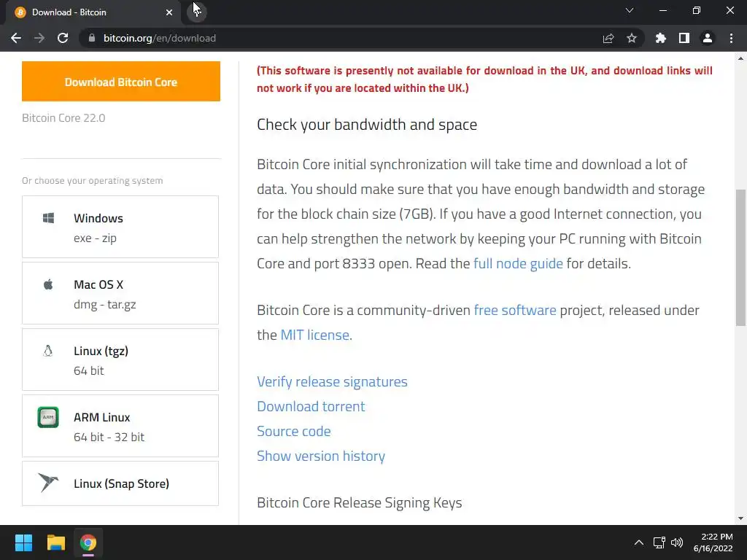The height and width of the screenshot is (560, 747).
Task: Open the Chrome three-dot menu
Action: (731, 38)
